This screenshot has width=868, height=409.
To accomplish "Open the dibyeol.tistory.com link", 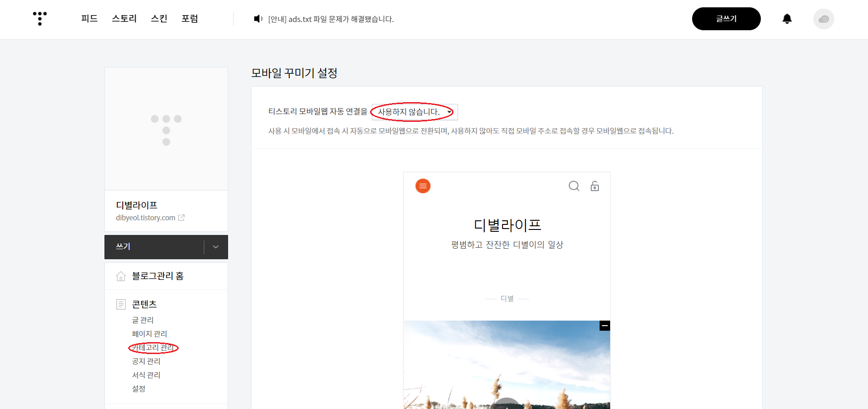I will tap(146, 218).
